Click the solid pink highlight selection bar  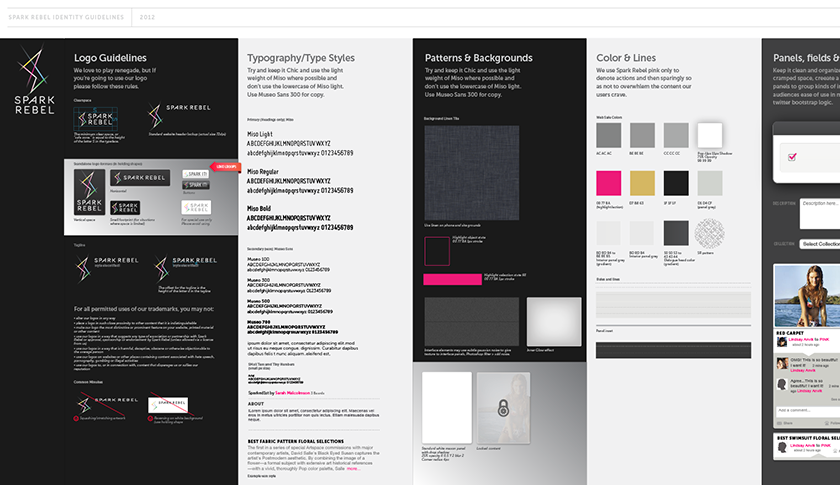453,279
